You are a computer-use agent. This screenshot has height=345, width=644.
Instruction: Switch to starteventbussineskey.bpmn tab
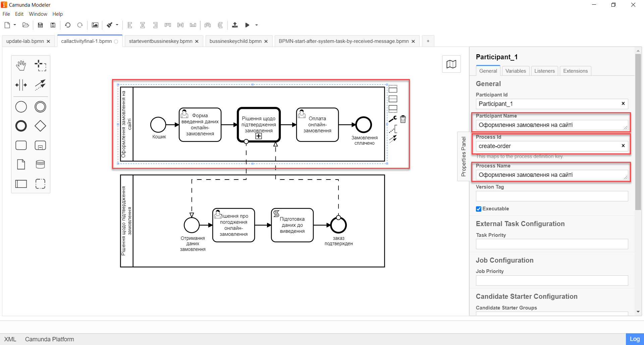161,41
